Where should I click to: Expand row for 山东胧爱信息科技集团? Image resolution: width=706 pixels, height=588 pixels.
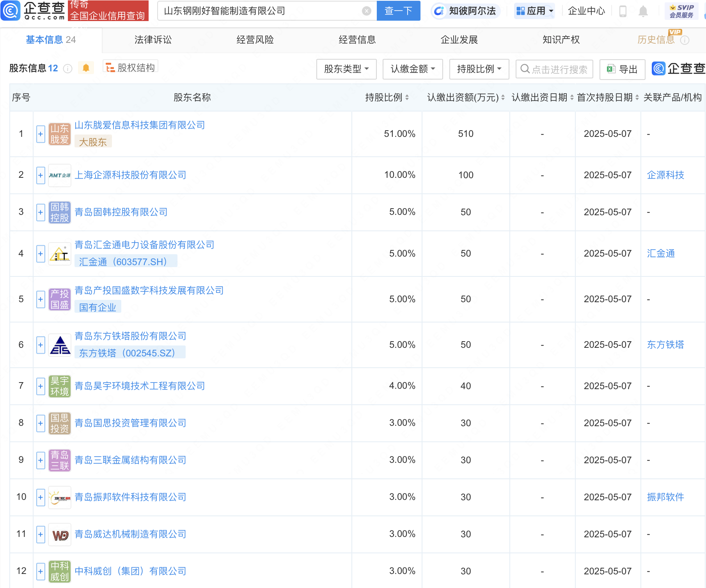pos(41,134)
